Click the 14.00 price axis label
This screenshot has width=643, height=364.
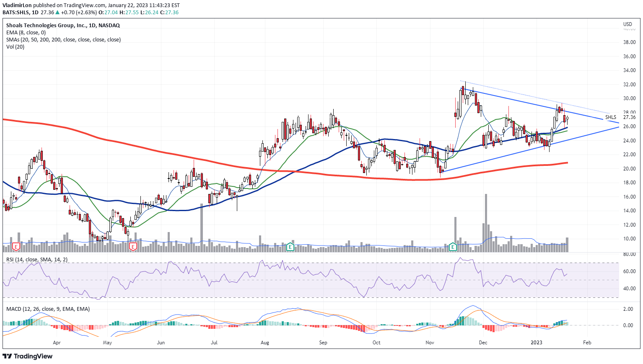[x=629, y=211]
